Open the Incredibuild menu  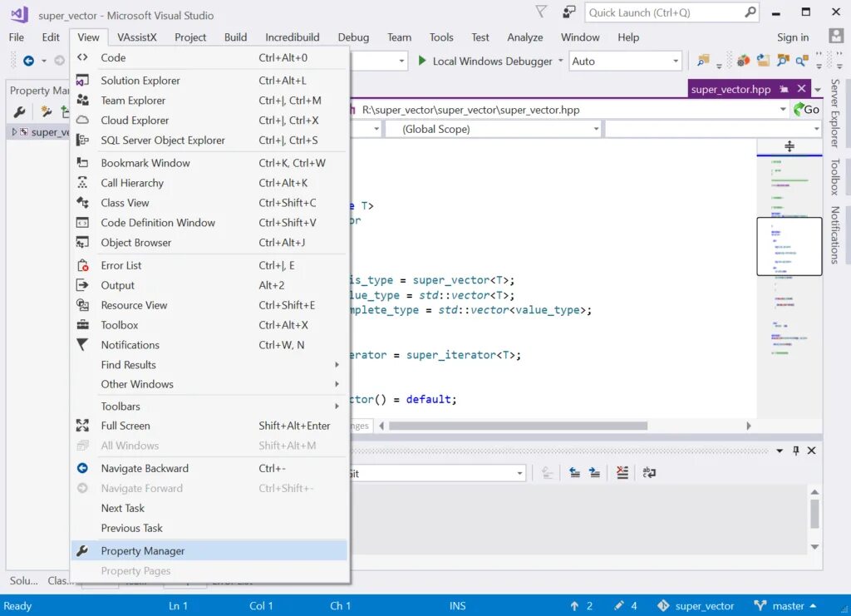pos(292,37)
